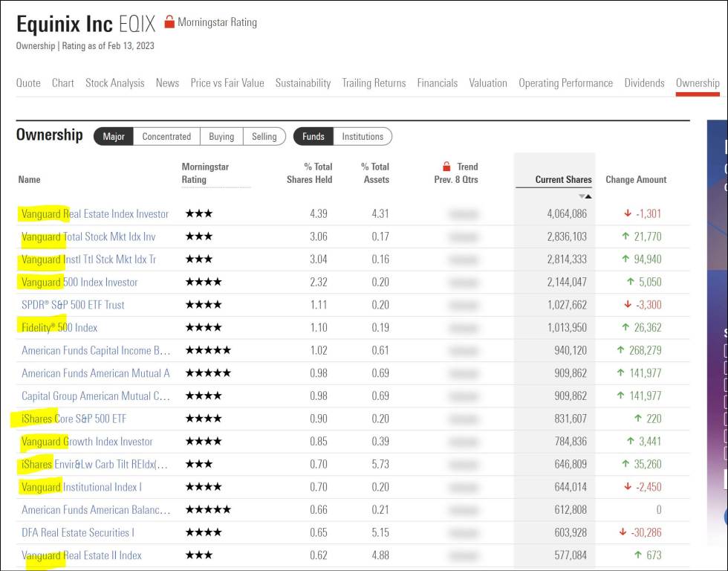View the Trailing Returns tab
This screenshot has width=728, height=571.
click(374, 83)
